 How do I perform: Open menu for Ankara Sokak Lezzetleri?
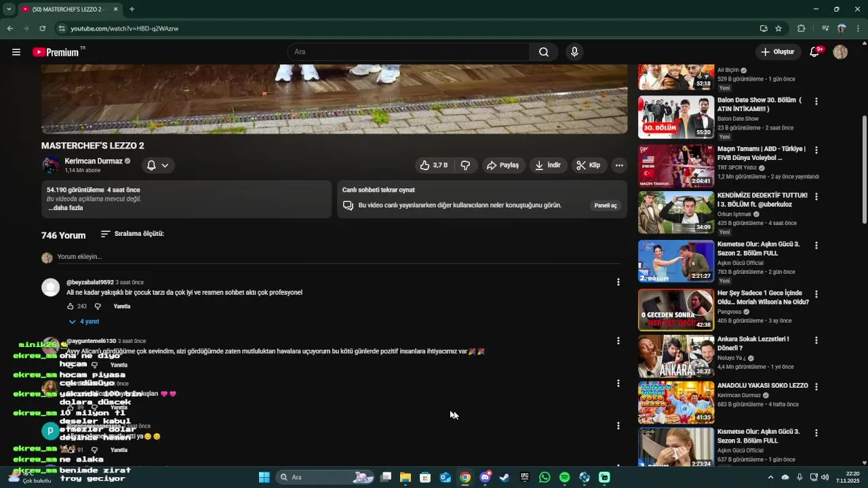(x=816, y=340)
